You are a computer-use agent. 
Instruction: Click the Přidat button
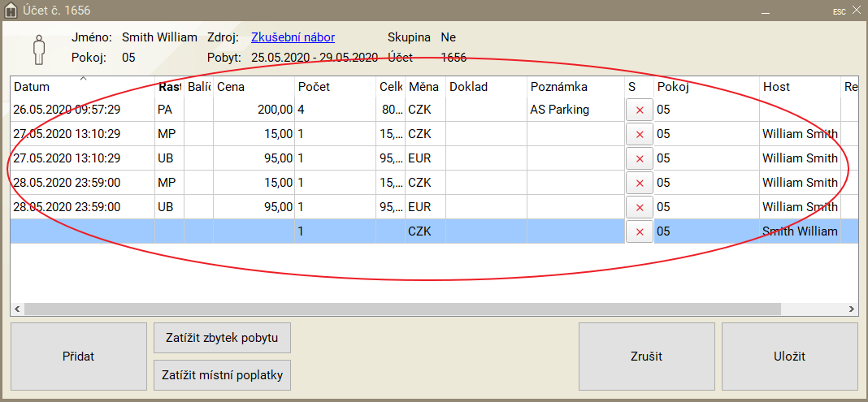(78, 357)
